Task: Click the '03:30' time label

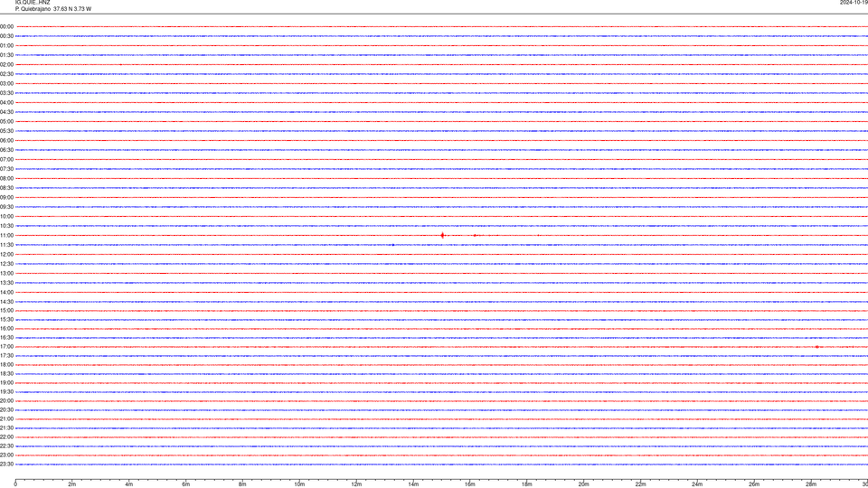Action: (6, 93)
